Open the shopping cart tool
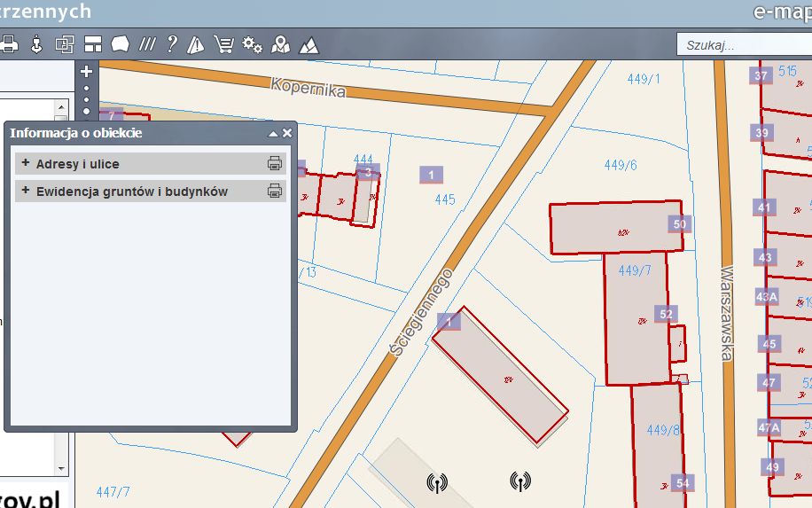 point(223,43)
